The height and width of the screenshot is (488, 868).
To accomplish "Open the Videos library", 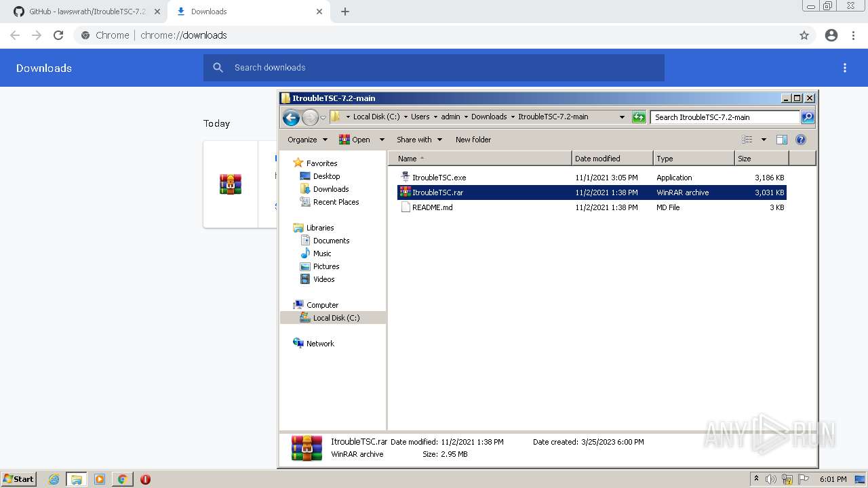I will coord(323,279).
